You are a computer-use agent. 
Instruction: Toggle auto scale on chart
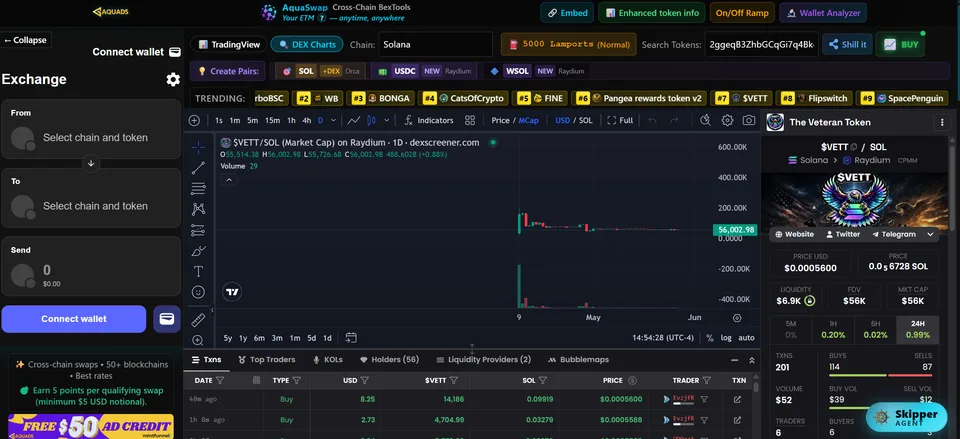(x=746, y=337)
